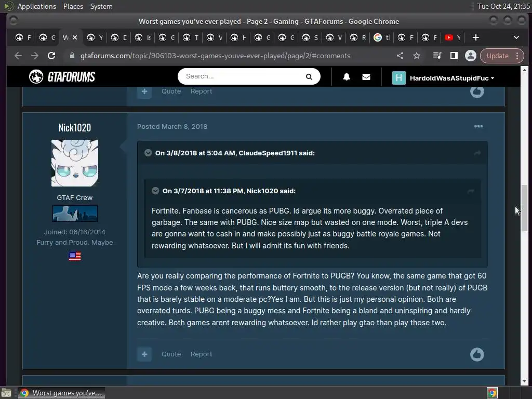Click scrollbar down arrow
This screenshot has width=532, height=399.
pyautogui.click(x=525, y=381)
